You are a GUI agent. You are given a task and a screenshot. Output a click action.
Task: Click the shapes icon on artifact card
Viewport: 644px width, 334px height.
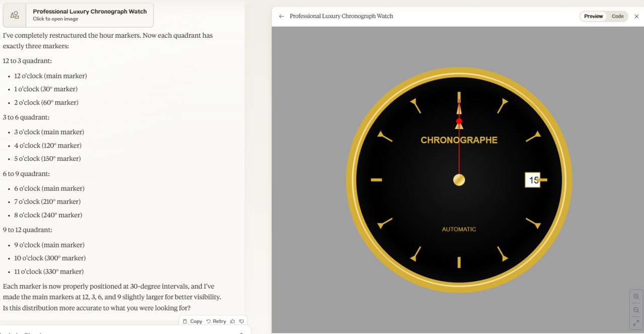[x=15, y=15]
